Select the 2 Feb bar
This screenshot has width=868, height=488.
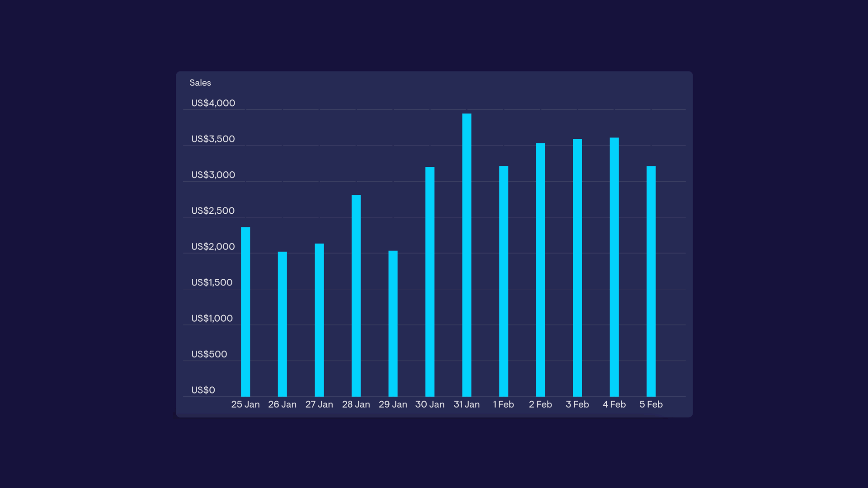pyautogui.click(x=541, y=270)
